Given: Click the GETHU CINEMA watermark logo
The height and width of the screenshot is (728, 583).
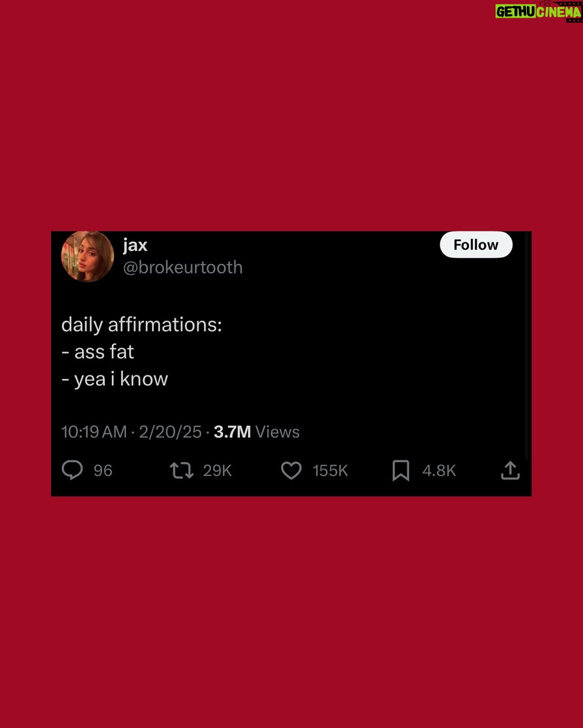Looking at the screenshot, I should coord(539,12).
